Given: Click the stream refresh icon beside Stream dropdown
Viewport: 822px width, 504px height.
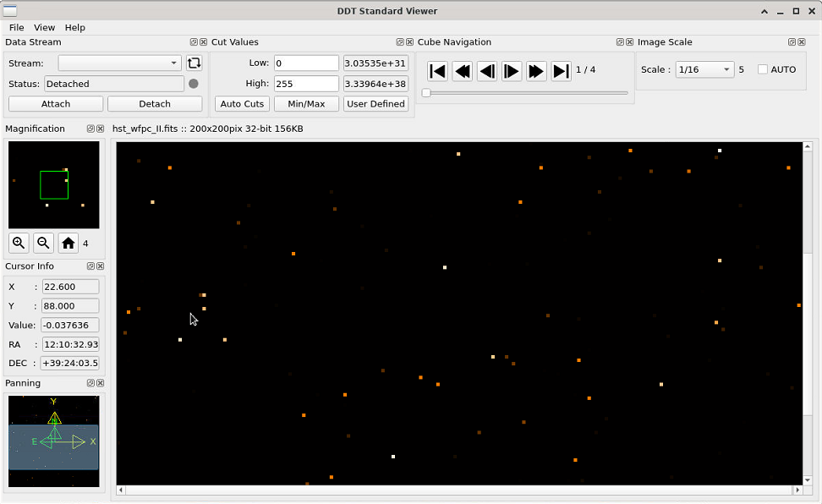Looking at the screenshot, I should pyautogui.click(x=194, y=62).
